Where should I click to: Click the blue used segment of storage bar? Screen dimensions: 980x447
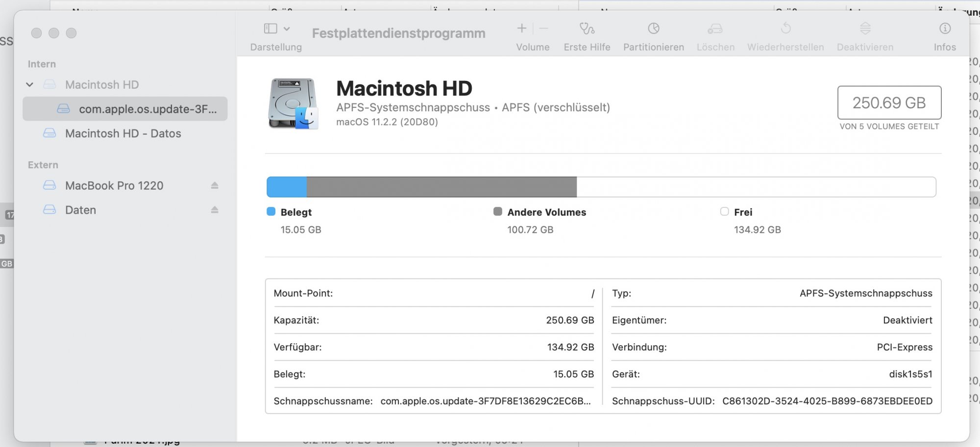287,187
